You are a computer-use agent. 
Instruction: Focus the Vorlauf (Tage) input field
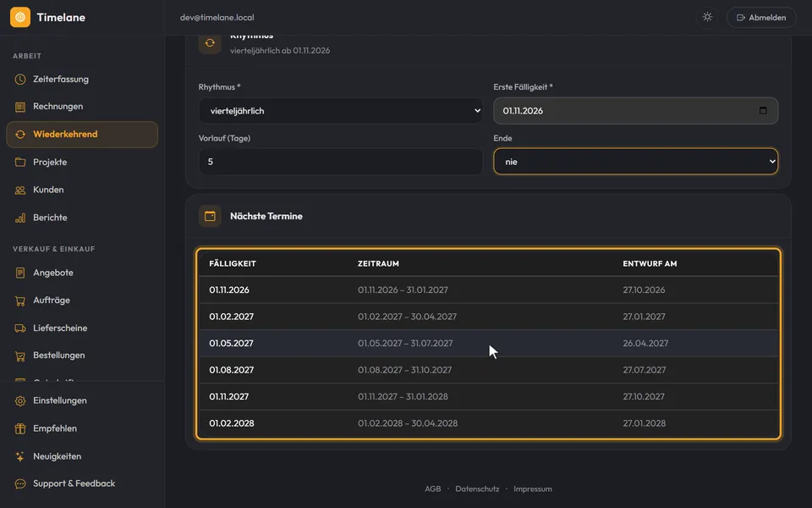point(341,162)
